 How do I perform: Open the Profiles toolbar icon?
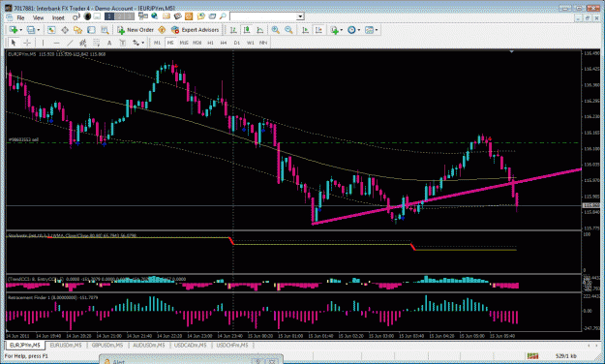[31, 30]
